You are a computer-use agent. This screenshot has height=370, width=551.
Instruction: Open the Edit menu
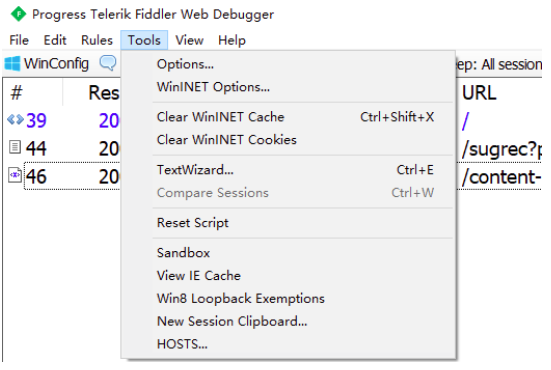(55, 40)
